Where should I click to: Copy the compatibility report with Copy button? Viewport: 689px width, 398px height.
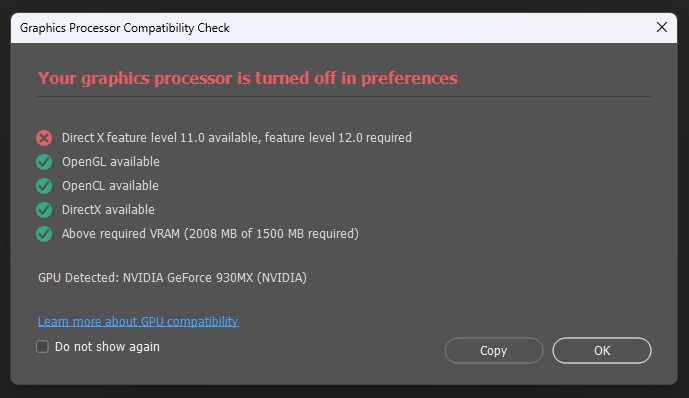pyautogui.click(x=494, y=351)
